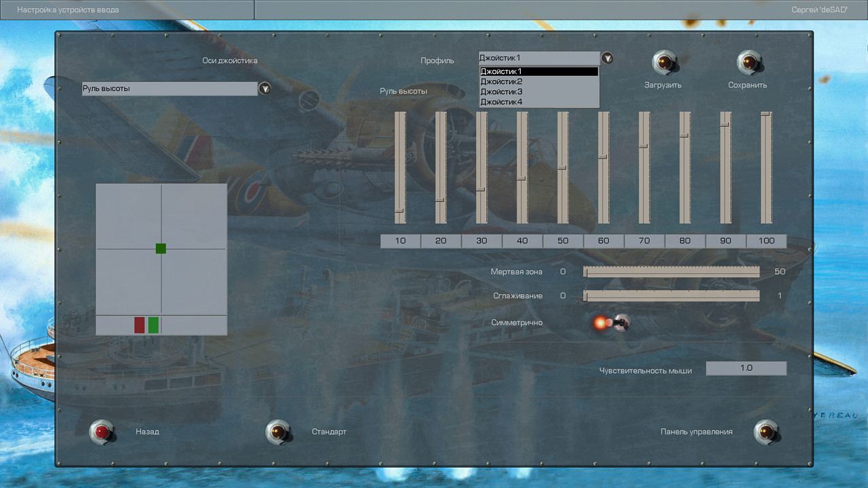
Task: Click the Панель управления label
Action: (696, 432)
